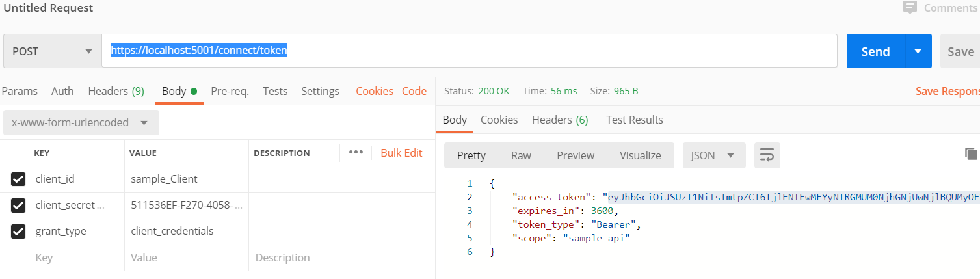Open the request Settings tab

click(320, 91)
